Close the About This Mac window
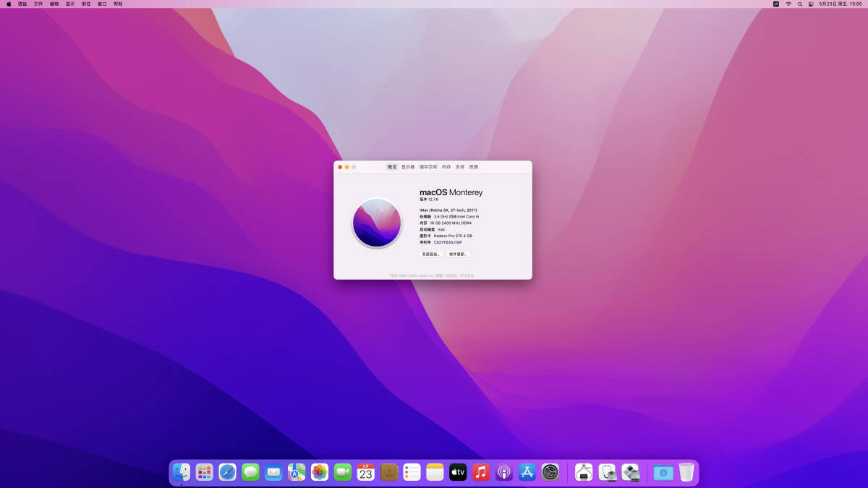The image size is (868, 488). coord(340,167)
